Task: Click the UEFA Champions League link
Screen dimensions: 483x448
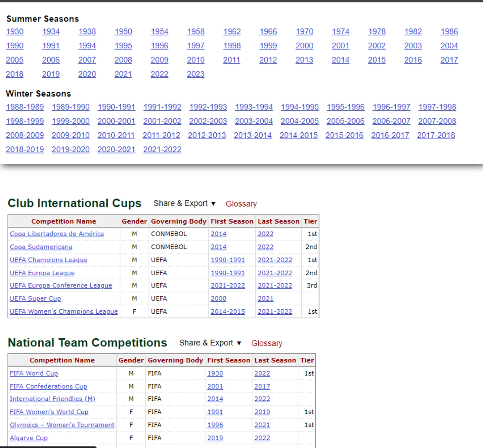Action: (48, 260)
